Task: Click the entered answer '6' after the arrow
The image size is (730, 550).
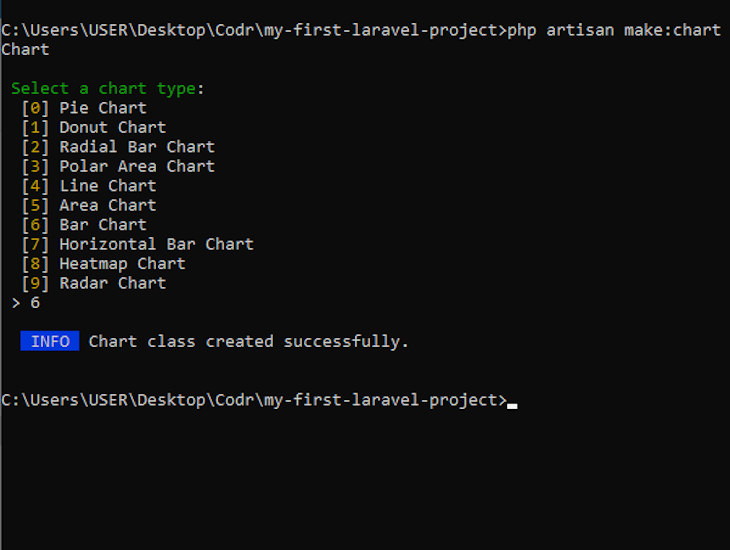Action: point(35,303)
